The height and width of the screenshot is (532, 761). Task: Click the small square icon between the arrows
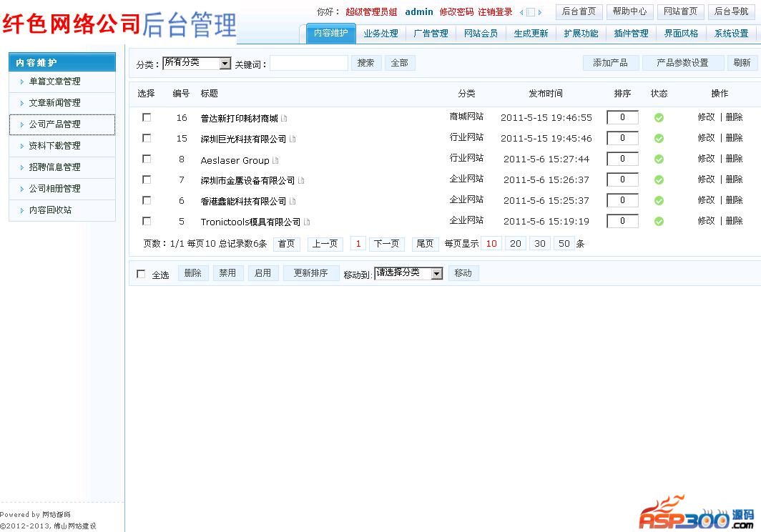[531, 13]
